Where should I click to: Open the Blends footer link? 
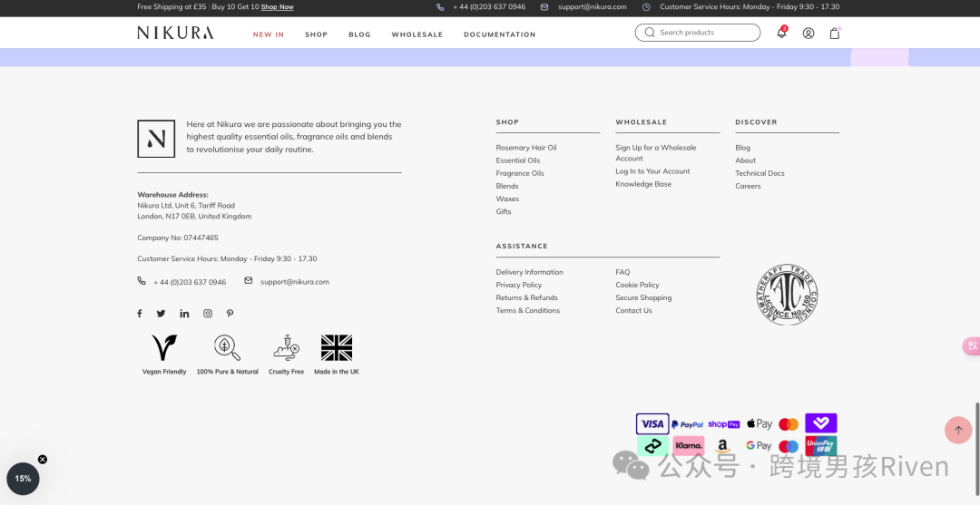[507, 186]
